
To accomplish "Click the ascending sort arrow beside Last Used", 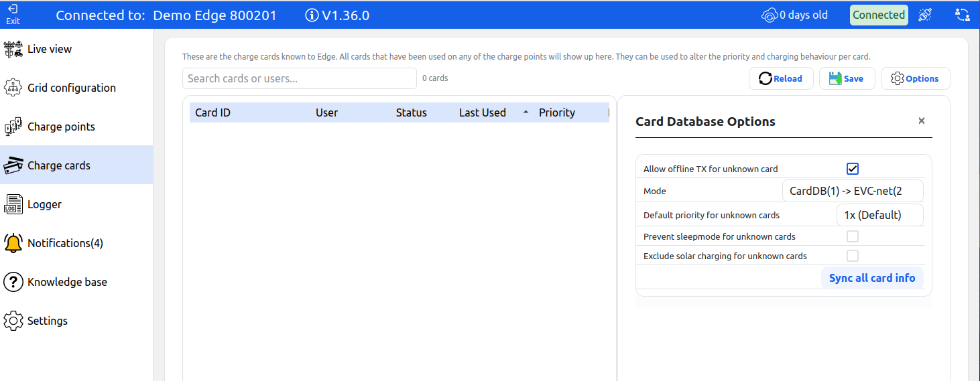I will pyautogui.click(x=526, y=112).
